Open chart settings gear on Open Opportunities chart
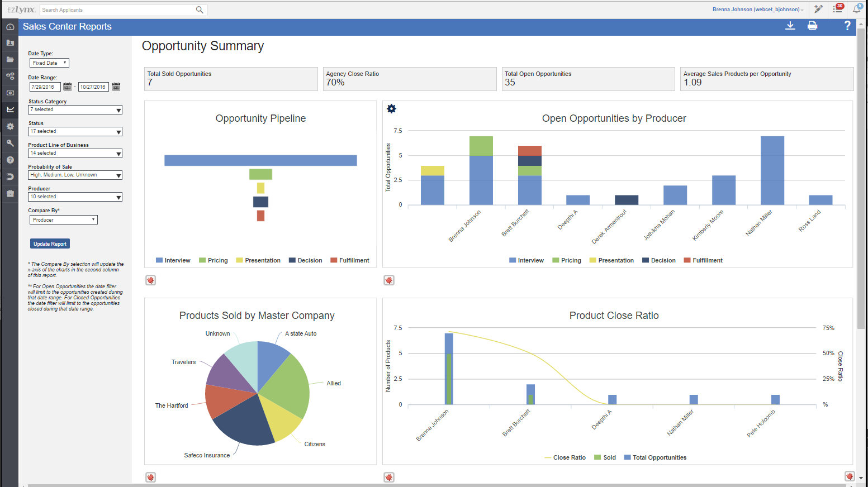The image size is (868, 487). (391, 108)
